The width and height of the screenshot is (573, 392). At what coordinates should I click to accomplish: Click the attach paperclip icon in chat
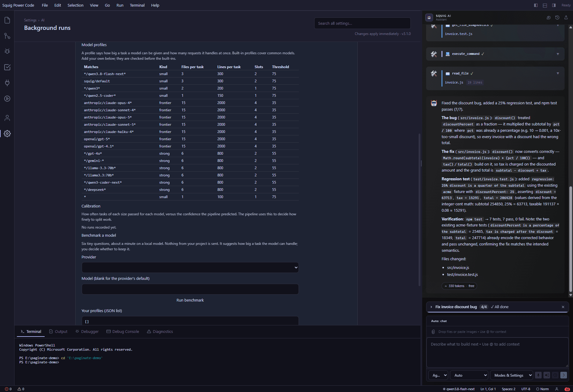pos(433,332)
